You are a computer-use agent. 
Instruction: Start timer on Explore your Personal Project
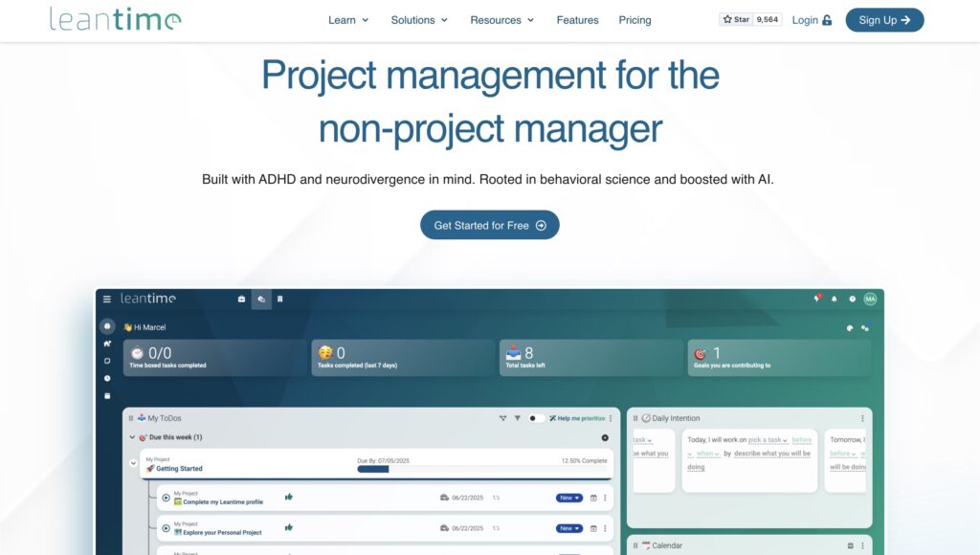click(167, 528)
